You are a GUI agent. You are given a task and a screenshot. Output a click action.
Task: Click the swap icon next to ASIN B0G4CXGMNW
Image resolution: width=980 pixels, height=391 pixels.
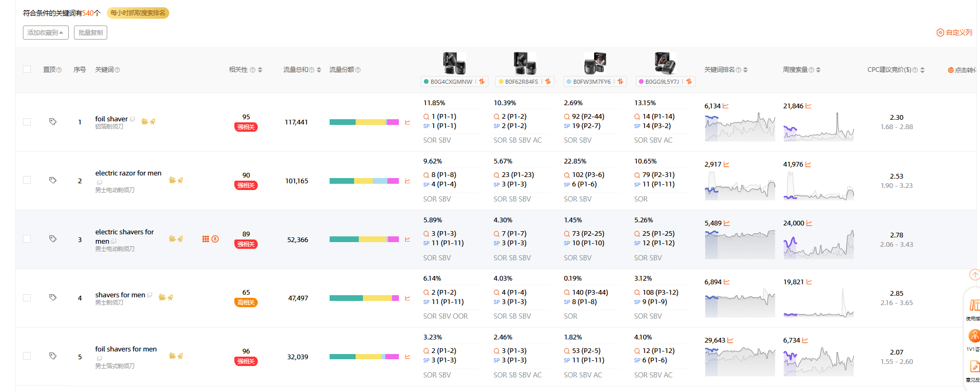coord(482,82)
